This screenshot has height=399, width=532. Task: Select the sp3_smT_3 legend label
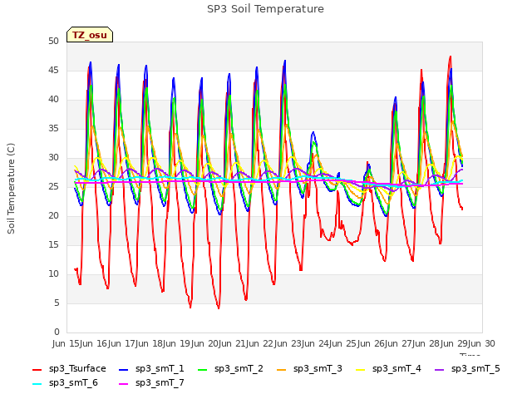[x=318, y=368]
